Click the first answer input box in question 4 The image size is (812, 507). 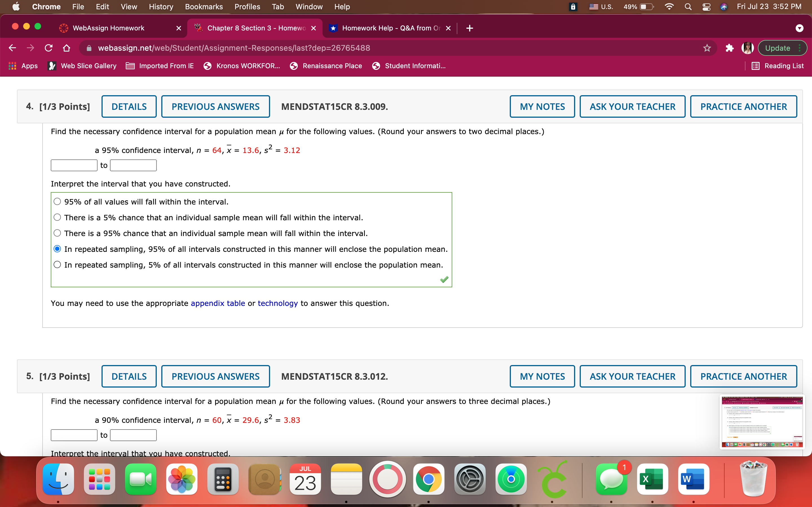[74, 165]
